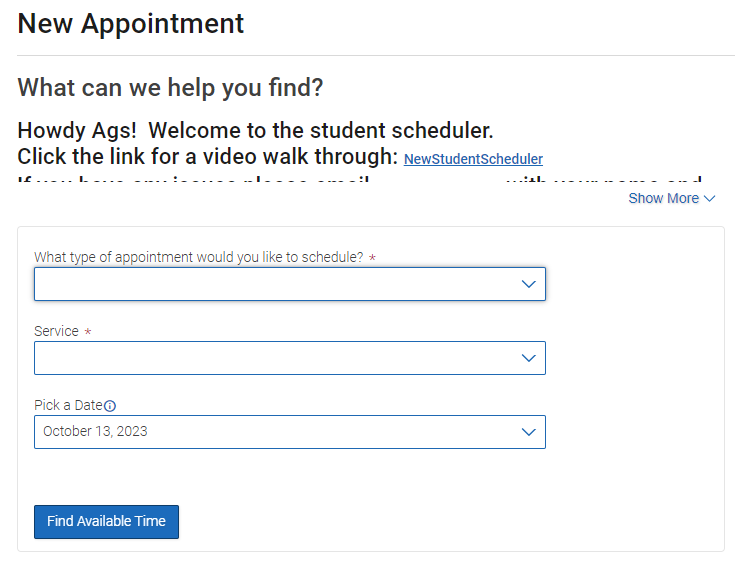Click the Find Available Time button
Screen dimensions: 735x566
(x=106, y=521)
